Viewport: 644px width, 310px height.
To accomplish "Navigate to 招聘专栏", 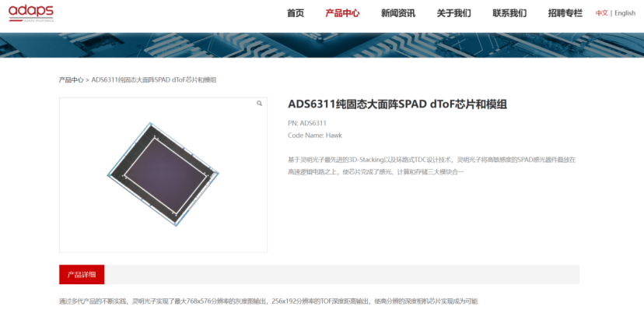I will (565, 13).
